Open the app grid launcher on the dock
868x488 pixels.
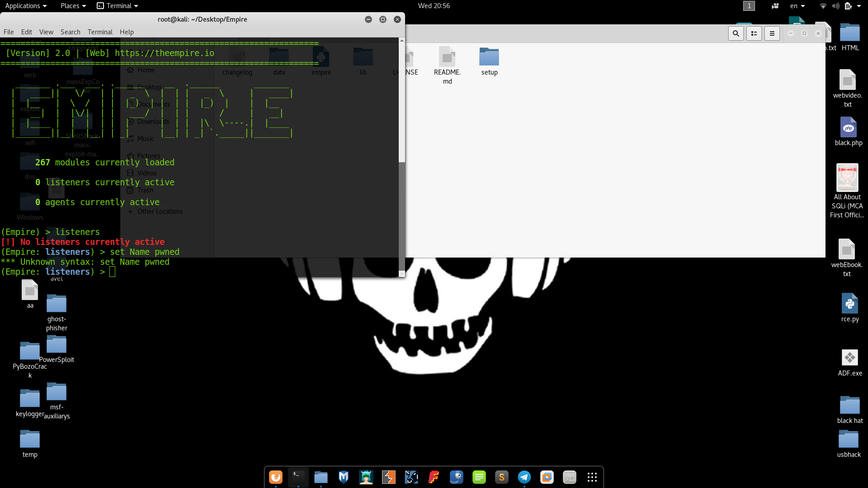pos(592,477)
